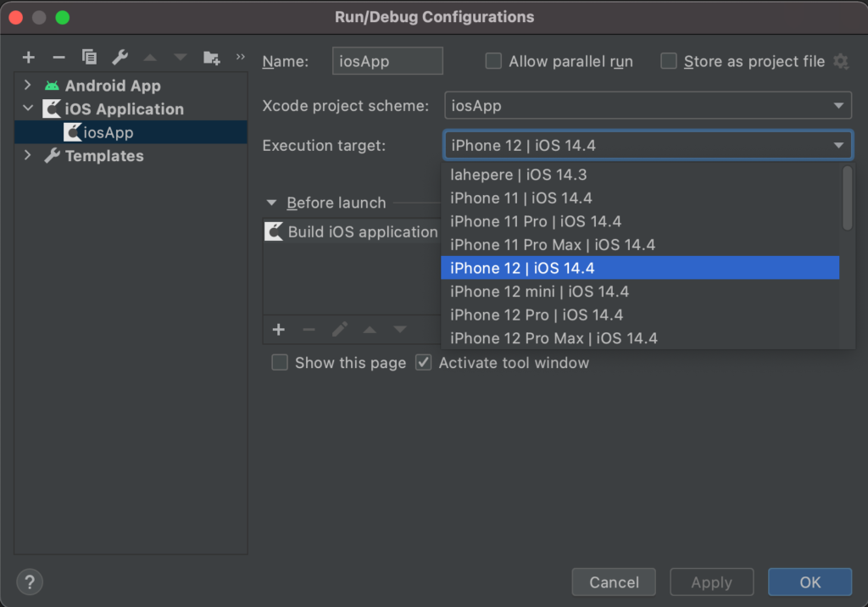Click the Name input field
This screenshot has width=868, height=607.
tap(387, 61)
